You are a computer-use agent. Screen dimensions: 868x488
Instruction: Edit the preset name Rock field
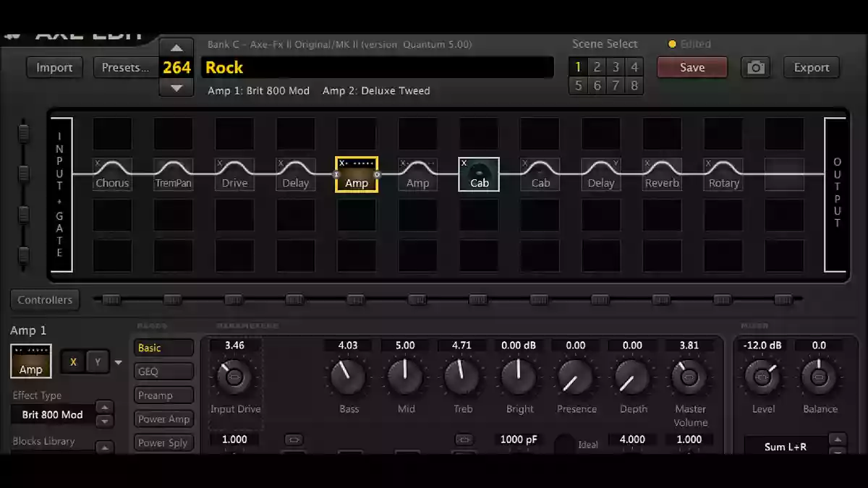pyautogui.click(x=378, y=67)
